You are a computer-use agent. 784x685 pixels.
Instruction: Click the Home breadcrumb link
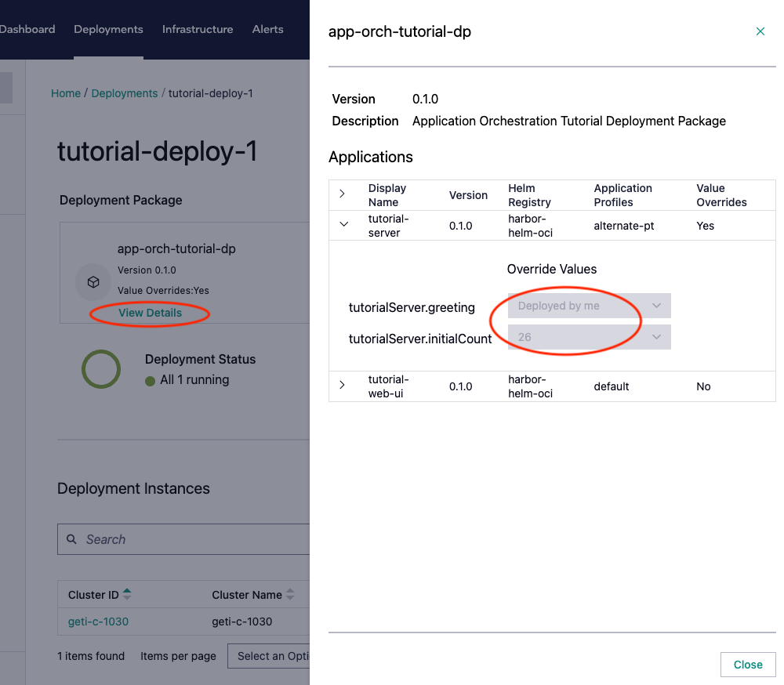tap(66, 93)
